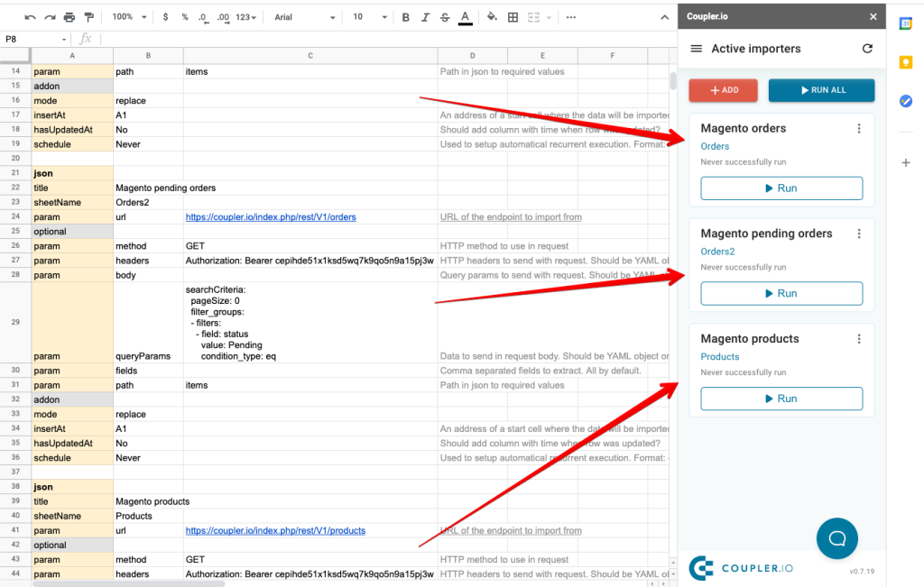Format as percent
The height and width of the screenshot is (587, 924).
[x=185, y=18]
